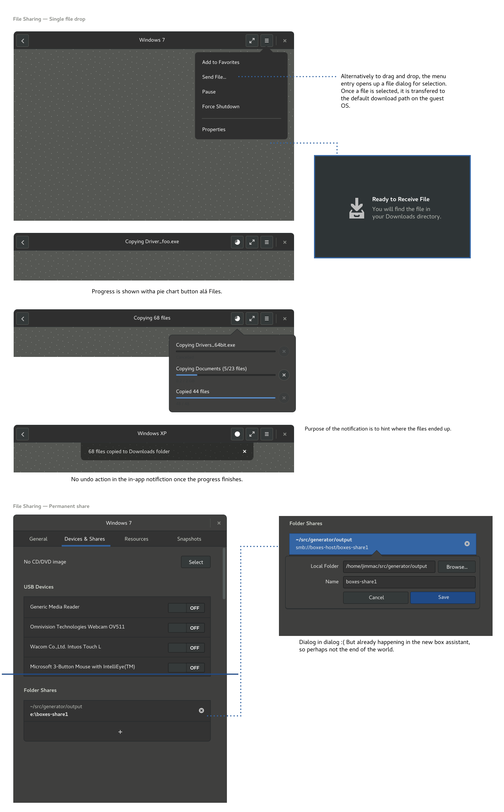Click the No CD/DVD image label

pyautogui.click(x=45, y=562)
